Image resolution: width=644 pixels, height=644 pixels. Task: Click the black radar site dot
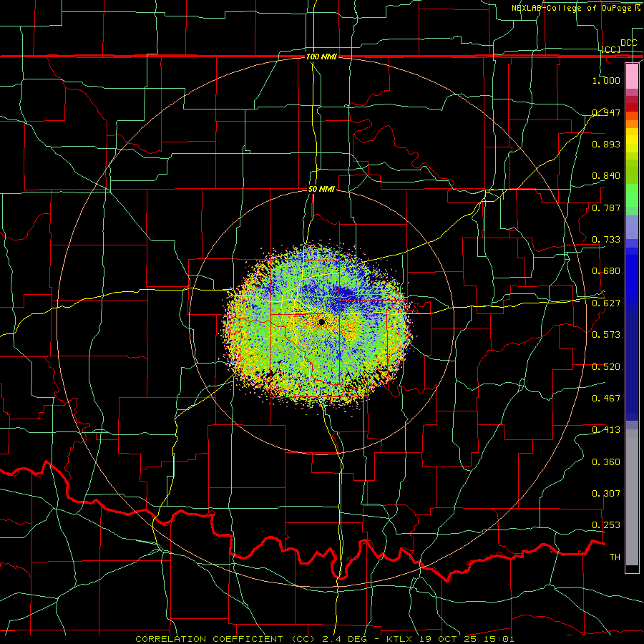click(x=322, y=323)
